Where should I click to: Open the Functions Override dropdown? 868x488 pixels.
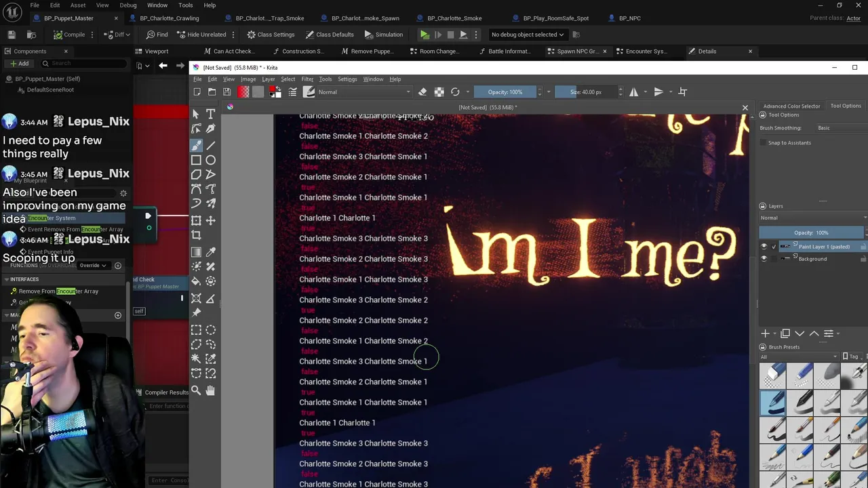pyautogui.click(x=94, y=265)
